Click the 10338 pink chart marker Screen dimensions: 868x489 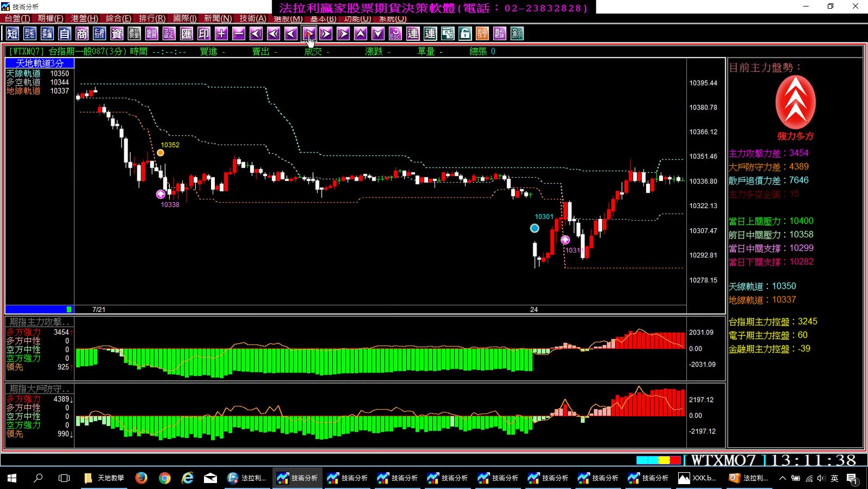tap(161, 194)
